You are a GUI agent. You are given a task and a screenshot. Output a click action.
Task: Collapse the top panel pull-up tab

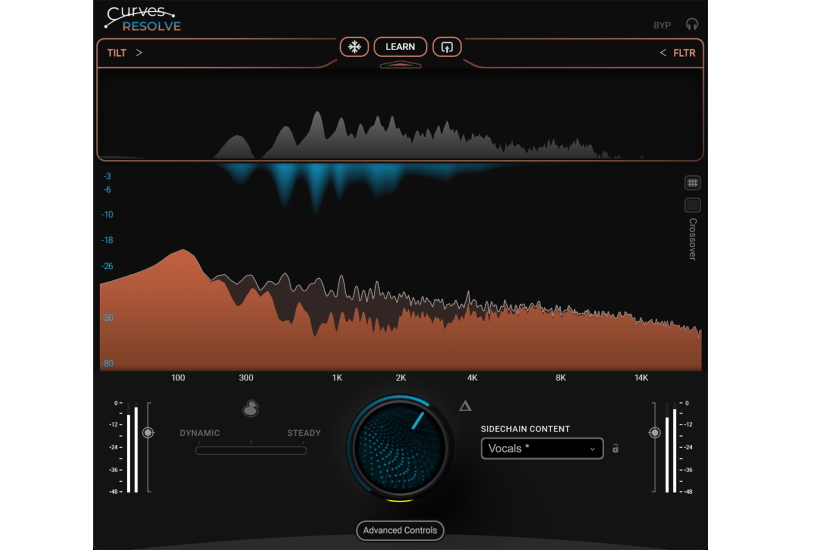[401, 65]
